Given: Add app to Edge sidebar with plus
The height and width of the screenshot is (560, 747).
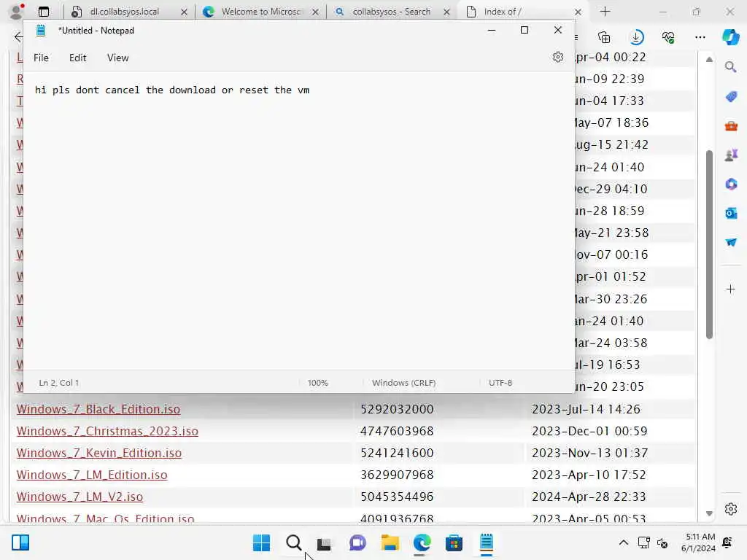Looking at the screenshot, I should (731, 289).
